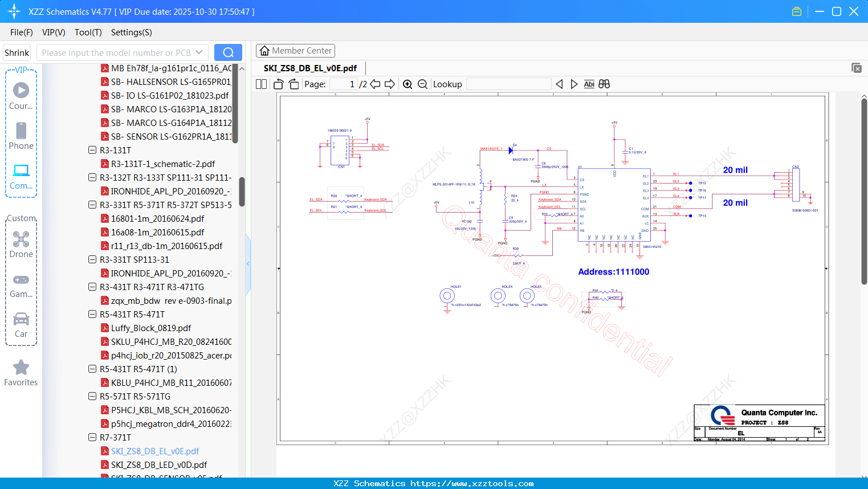This screenshot has height=489, width=868.
Task: Rotate the page clockwise
Action: [294, 84]
